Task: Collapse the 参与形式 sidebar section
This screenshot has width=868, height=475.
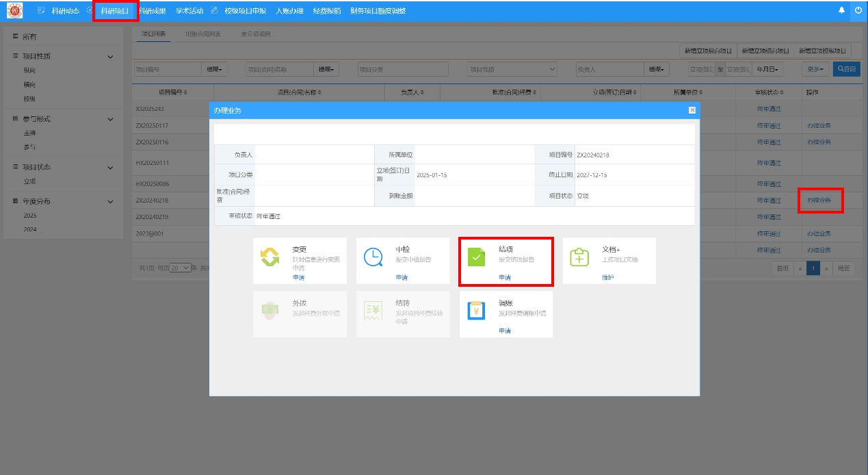Action: (x=111, y=119)
